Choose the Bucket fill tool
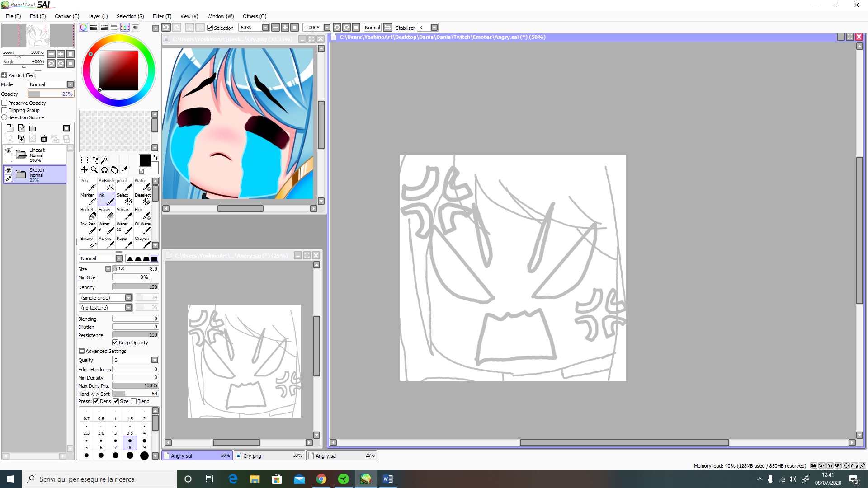This screenshot has height=488, width=868. [88, 213]
